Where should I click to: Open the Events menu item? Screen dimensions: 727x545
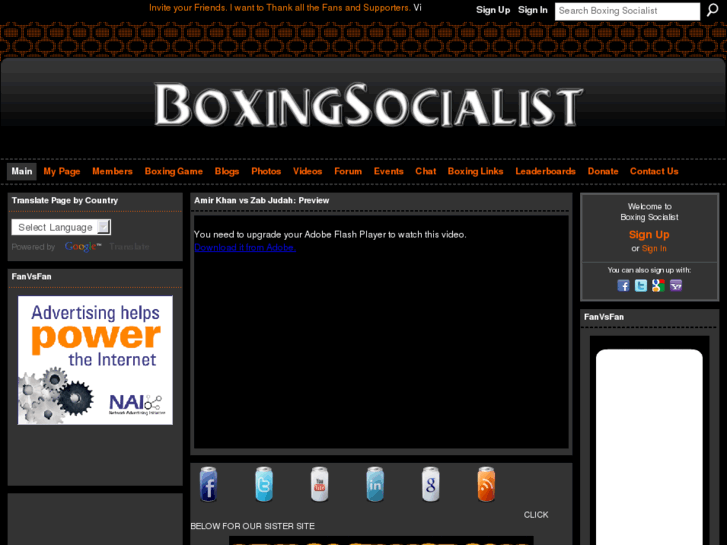point(389,171)
